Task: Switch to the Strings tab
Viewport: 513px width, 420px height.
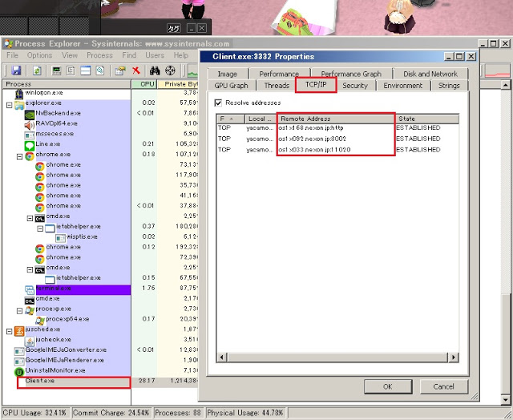Action: (x=449, y=86)
